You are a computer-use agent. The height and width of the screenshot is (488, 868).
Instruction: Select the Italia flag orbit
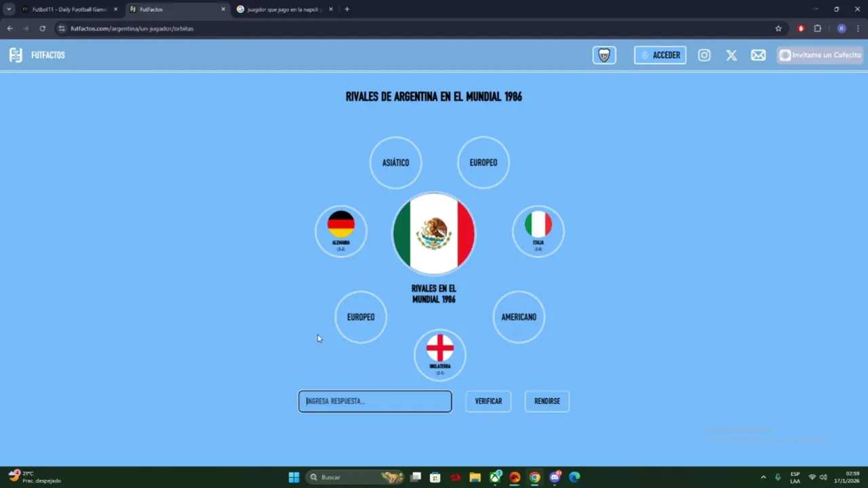click(538, 231)
